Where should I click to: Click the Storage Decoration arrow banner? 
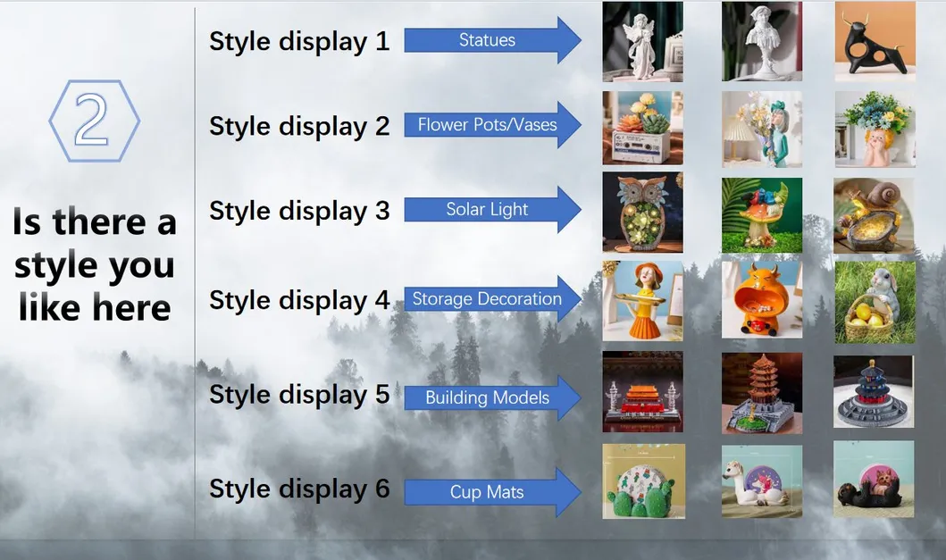click(x=487, y=300)
